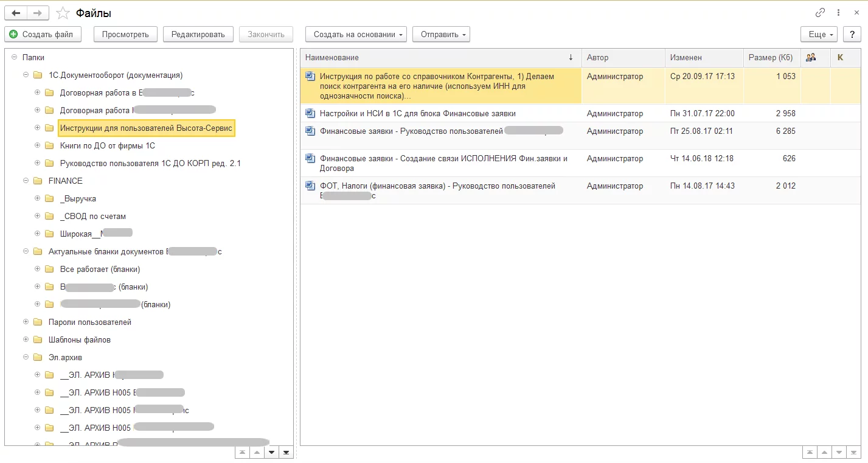Expand the Шаблоны файлов folder

click(x=26, y=339)
